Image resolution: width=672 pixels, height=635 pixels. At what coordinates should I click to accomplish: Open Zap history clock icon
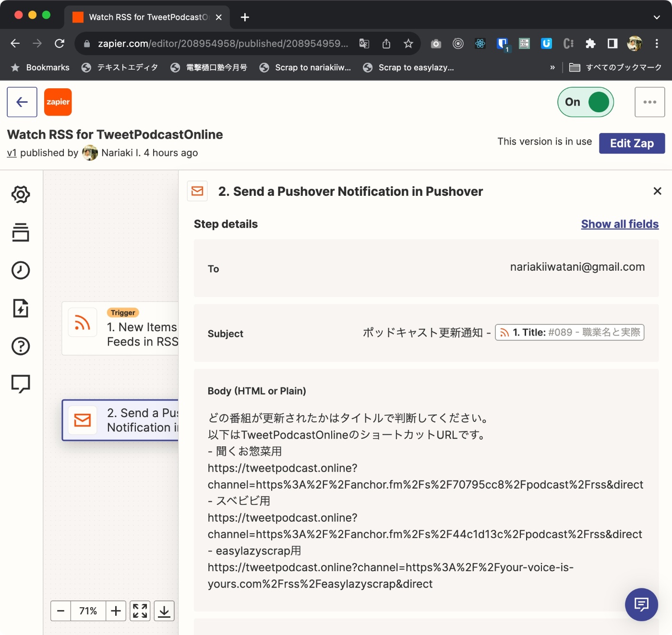[21, 270]
